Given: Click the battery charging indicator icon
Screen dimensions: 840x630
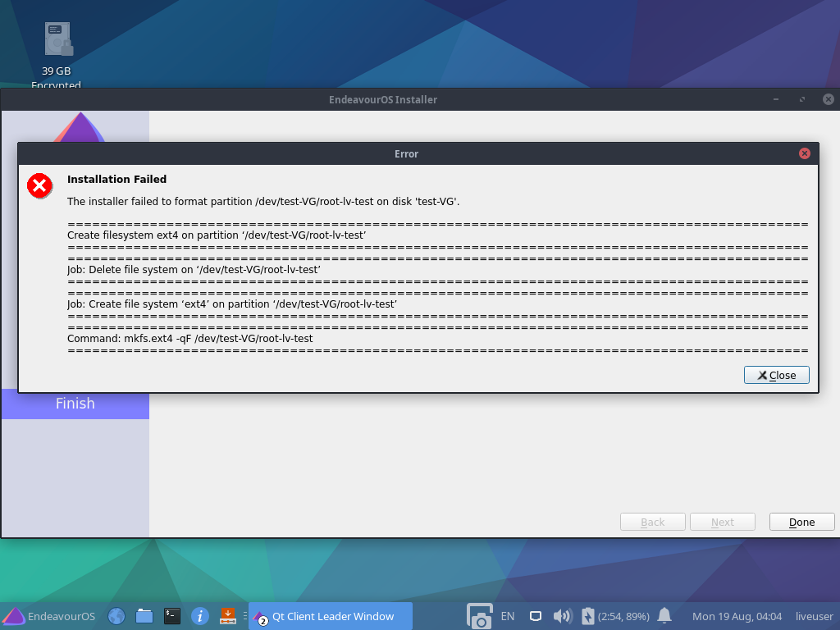Looking at the screenshot, I should (x=587, y=616).
